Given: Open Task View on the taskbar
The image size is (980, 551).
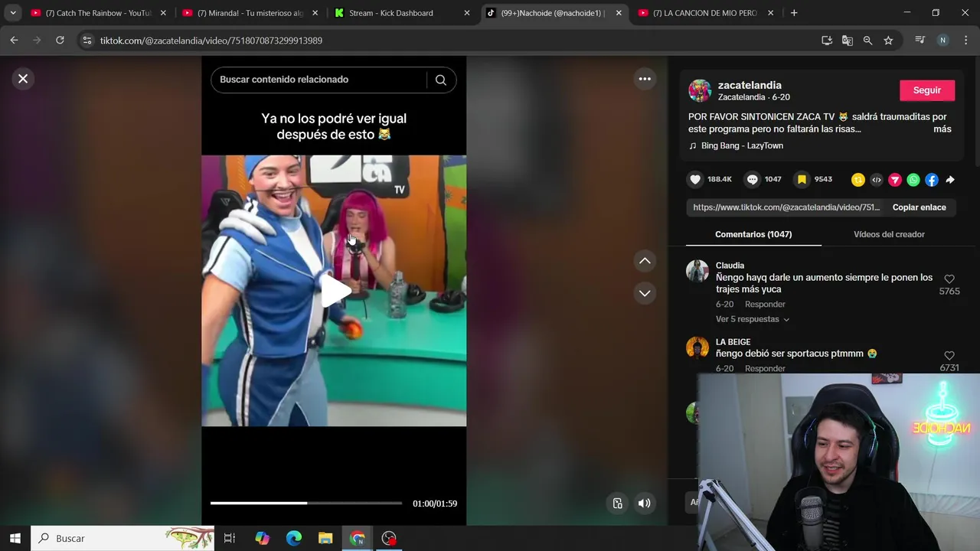Looking at the screenshot, I should (x=230, y=538).
